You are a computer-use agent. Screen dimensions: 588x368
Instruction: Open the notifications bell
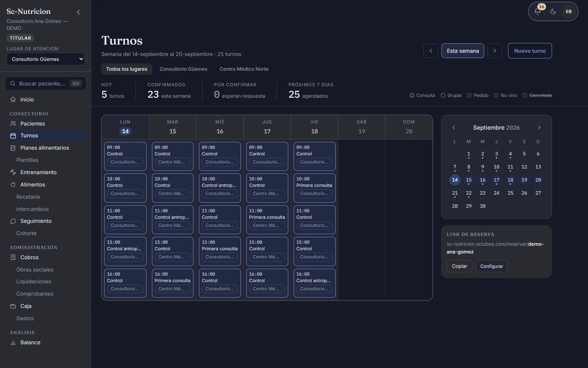click(x=538, y=11)
